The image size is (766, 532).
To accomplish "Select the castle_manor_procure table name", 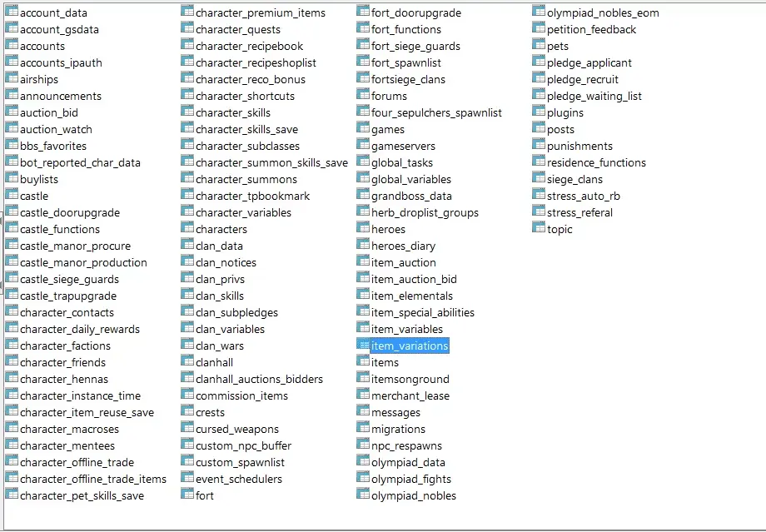I will coord(75,246).
